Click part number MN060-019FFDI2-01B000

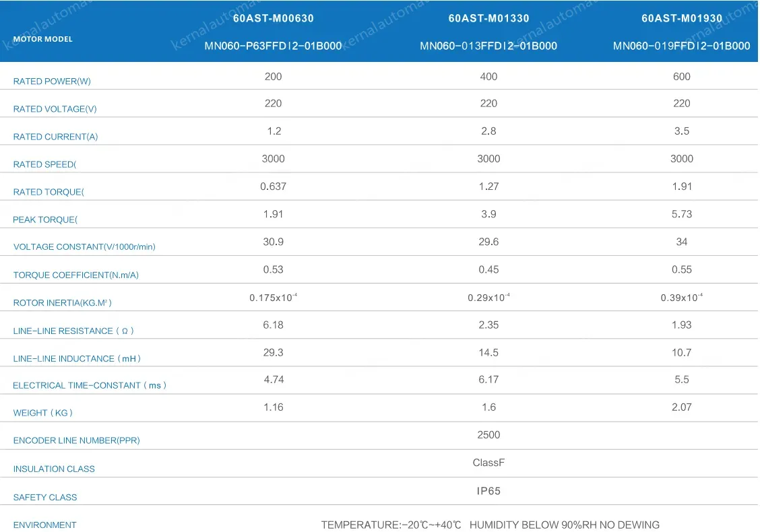681,46
